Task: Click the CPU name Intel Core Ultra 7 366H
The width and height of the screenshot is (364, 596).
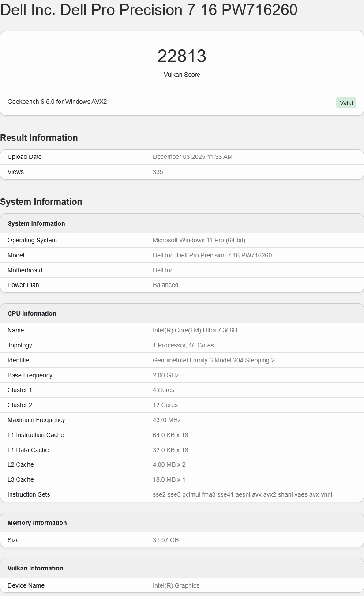Action: pyautogui.click(x=195, y=331)
